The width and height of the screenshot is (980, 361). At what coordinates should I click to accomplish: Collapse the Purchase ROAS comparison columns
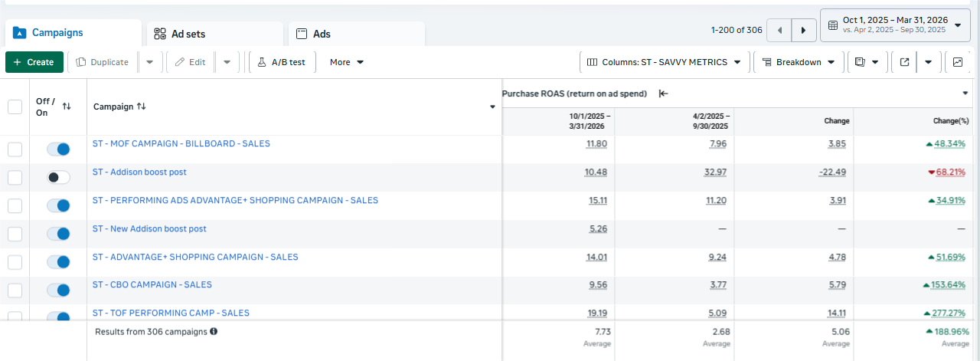pos(664,94)
